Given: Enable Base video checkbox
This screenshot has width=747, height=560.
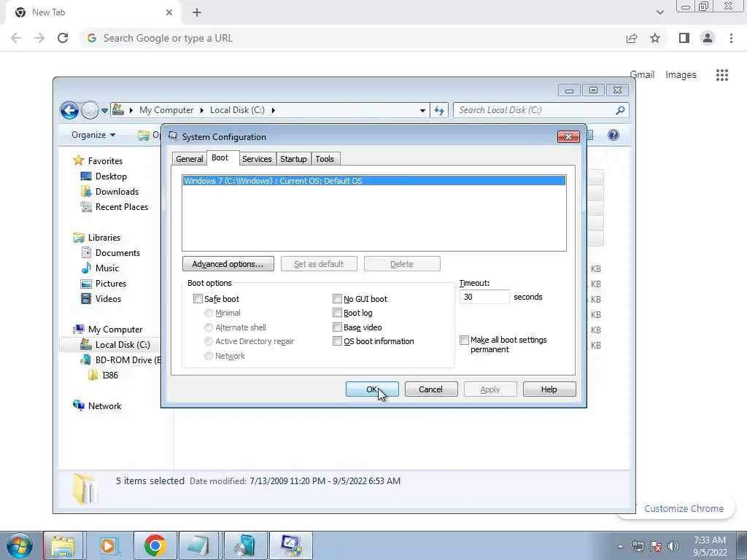Looking at the screenshot, I should coord(337,327).
